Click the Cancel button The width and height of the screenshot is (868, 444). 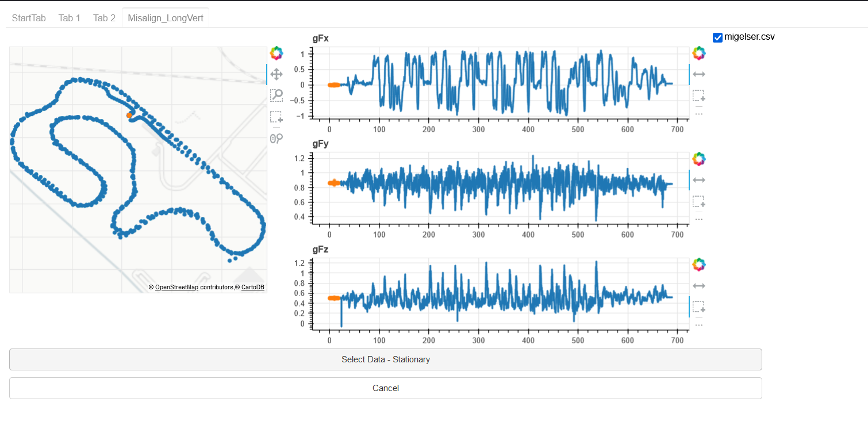click(x=386, y=388)
